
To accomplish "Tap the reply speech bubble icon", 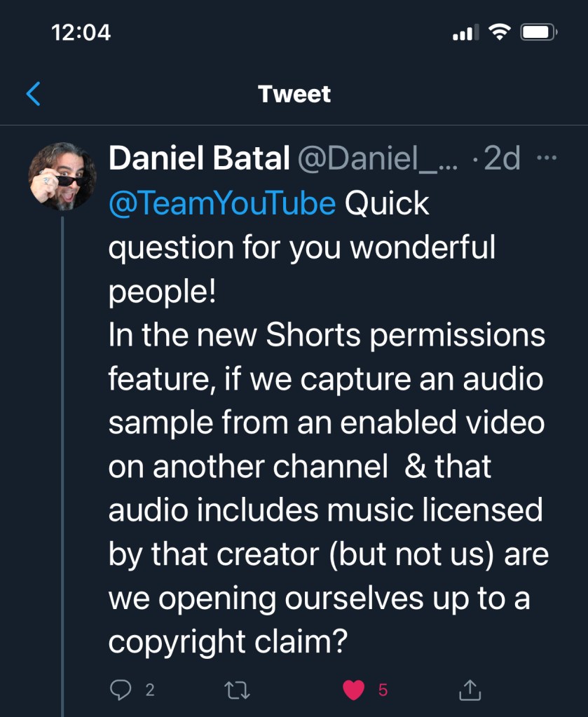I will coord(121,690).
